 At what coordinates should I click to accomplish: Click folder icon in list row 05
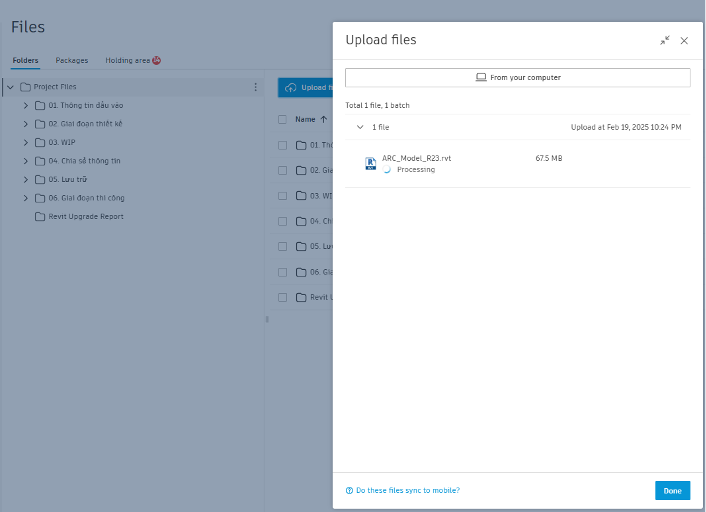pos(301,246)
